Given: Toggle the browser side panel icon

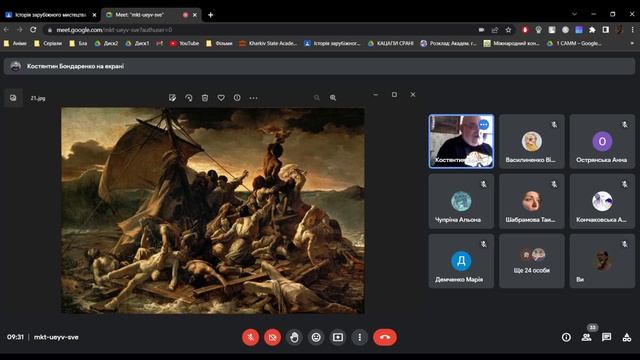Looking at the screenshot, I should tap(606, 30).
